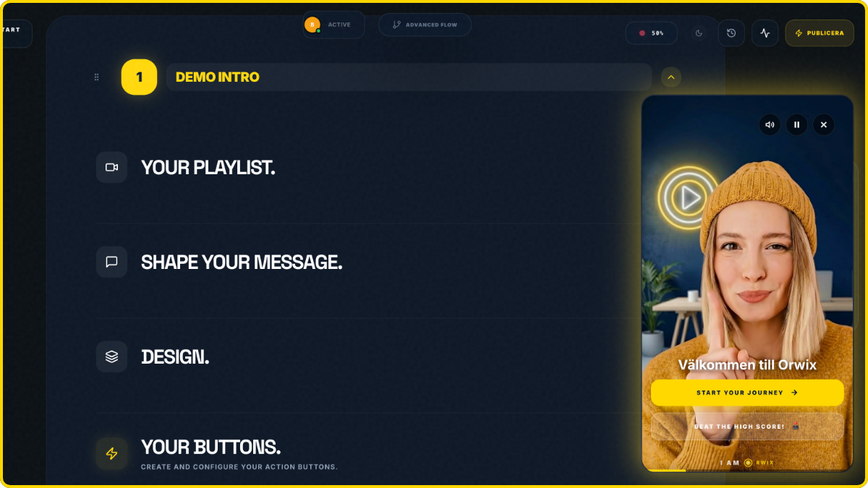Expand the Design section heading

[x=175, y=357]
